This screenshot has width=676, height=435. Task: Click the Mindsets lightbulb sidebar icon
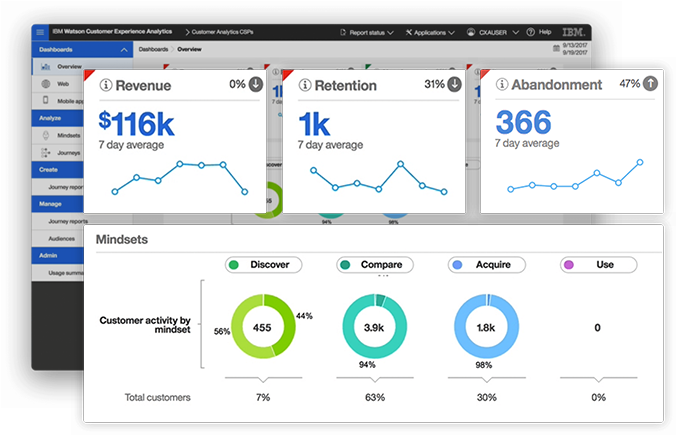(46, 135)
